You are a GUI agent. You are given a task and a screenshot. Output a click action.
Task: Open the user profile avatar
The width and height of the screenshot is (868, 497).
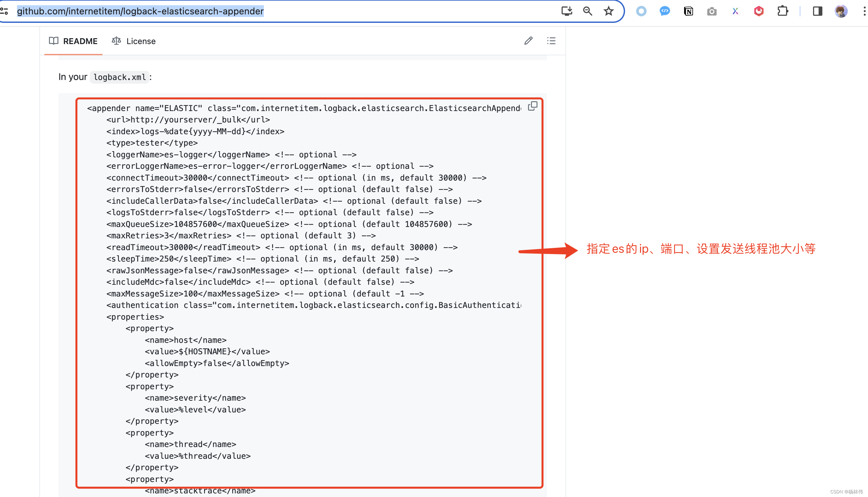tap(841, 11)
